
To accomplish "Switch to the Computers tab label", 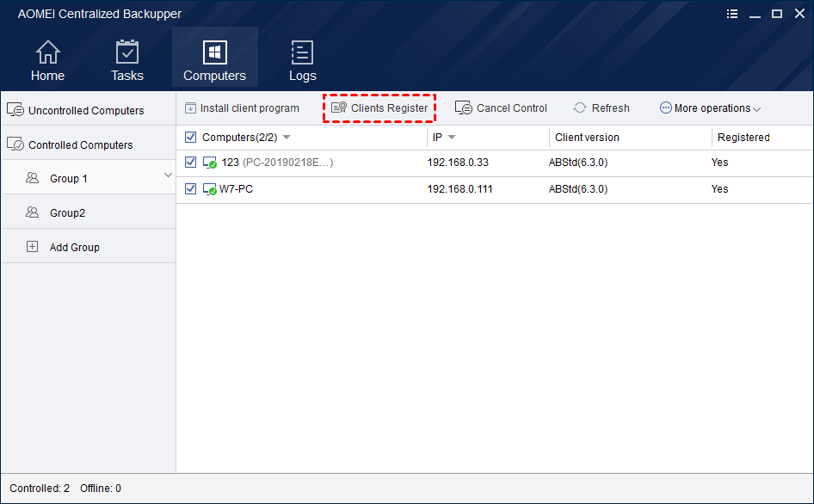I will click(214, 76).
